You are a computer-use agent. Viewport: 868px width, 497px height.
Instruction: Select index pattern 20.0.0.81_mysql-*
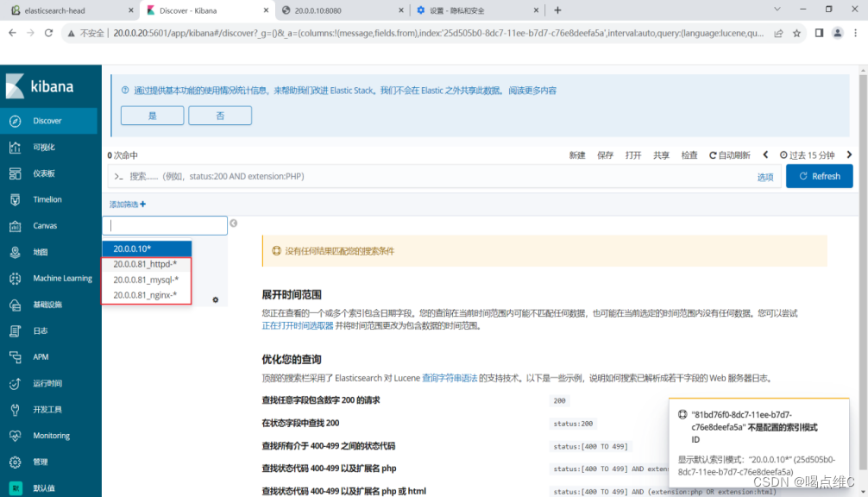coord(148,280)
